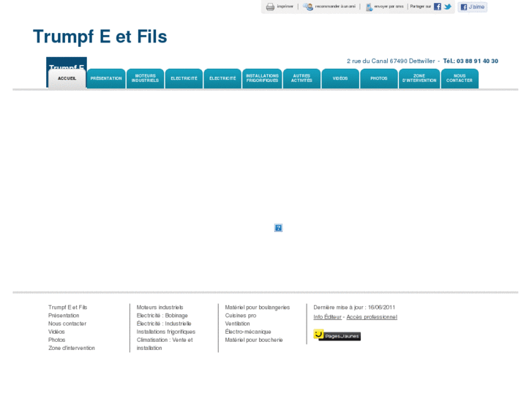The width and height of the screenshot is (532, 399).
Task: Open footer link Cuisines pro
Action: coord(241,316)
